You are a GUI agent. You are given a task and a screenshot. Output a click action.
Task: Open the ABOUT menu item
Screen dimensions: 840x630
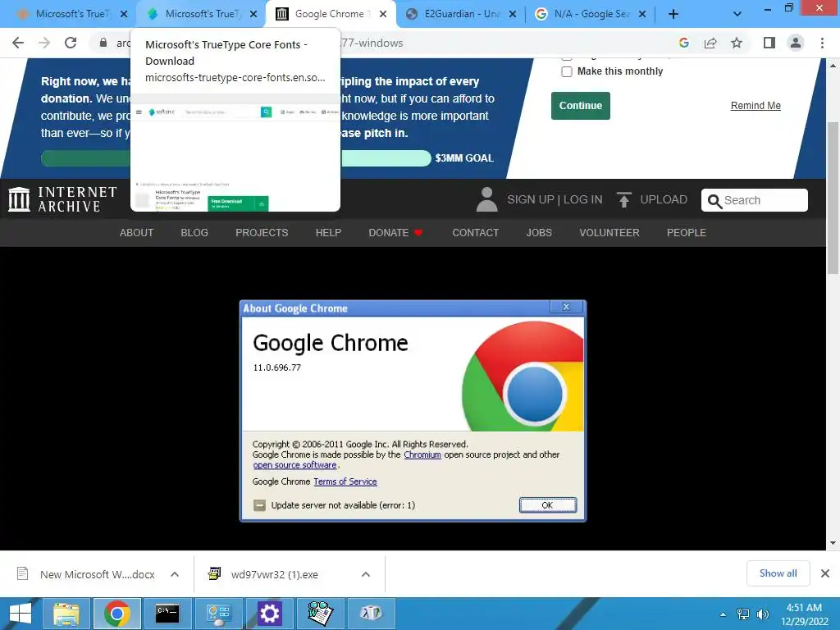137,232
